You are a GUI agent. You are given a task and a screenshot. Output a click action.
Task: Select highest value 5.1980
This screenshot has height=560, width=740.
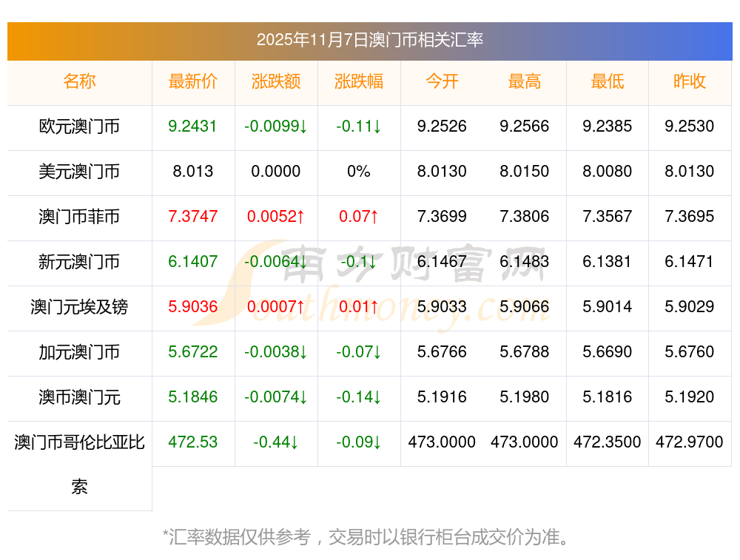525,397
